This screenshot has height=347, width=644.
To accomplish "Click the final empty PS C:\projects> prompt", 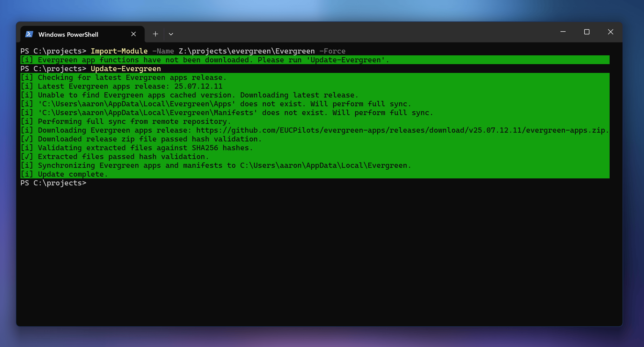I will click(54, 183).
